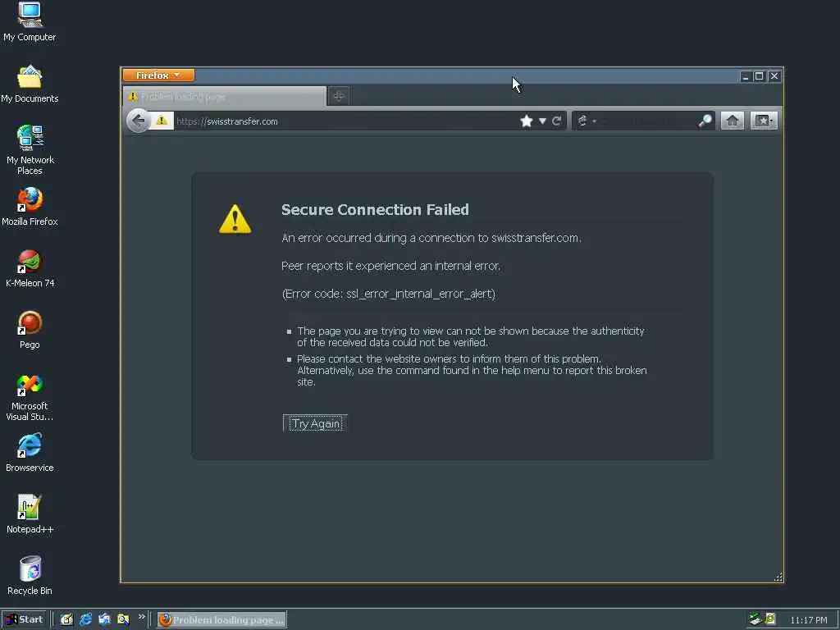The height and width of the screenshot is (630, 840).
Task: Open My Network Places desktop icon
Action: (30, 150)
